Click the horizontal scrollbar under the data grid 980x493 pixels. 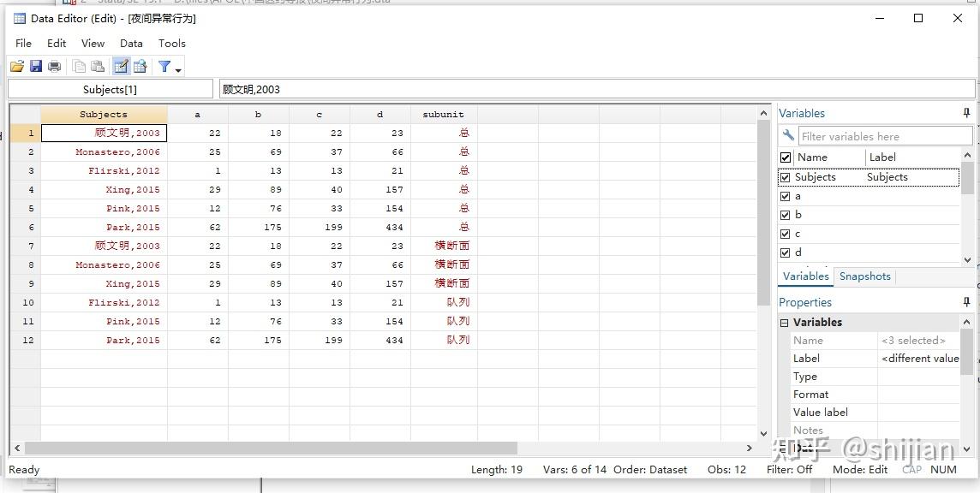(x=271, y=448)
